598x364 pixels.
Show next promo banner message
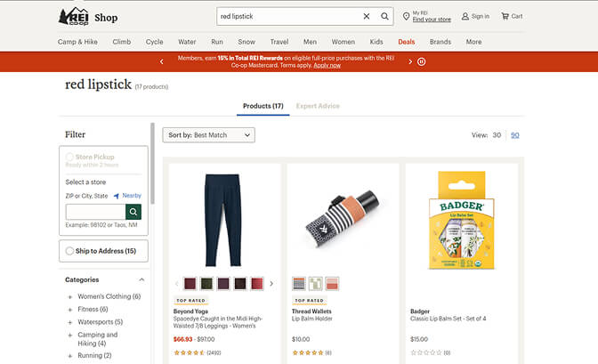click(x=410, y=61)
